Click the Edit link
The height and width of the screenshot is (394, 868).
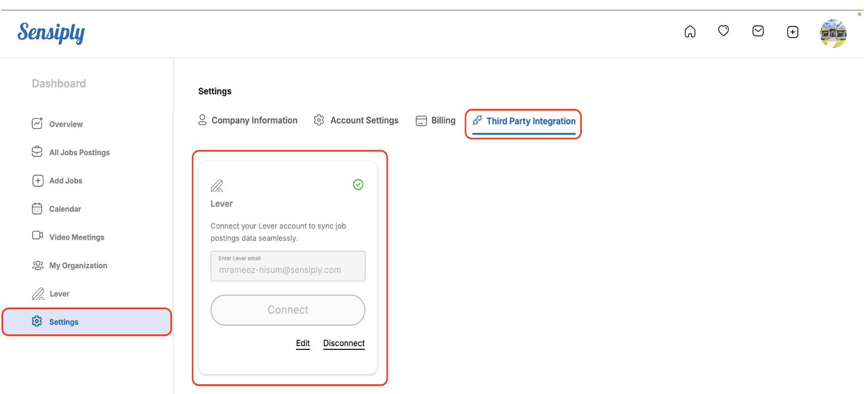[x=303, y=343]
